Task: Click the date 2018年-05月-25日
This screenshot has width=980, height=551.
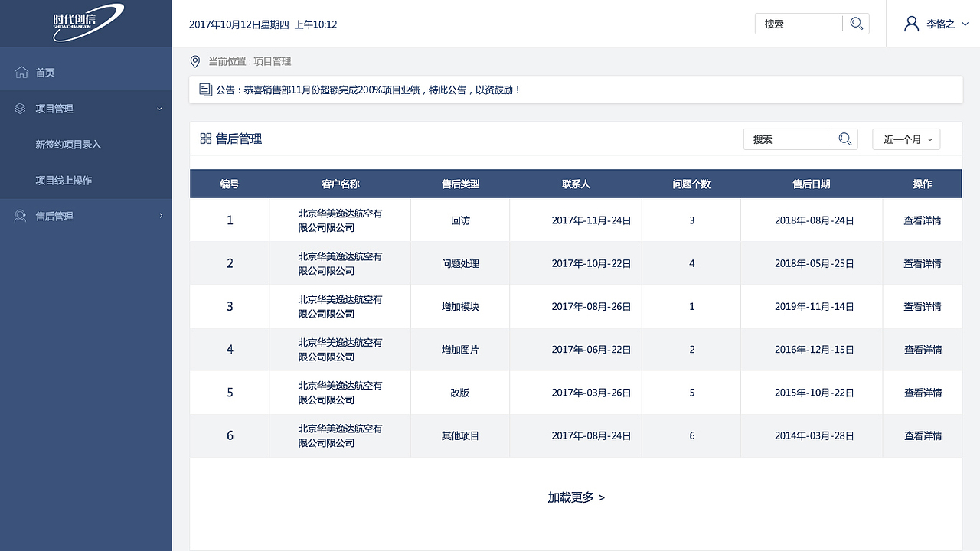Action: click(x=815, y=263)
